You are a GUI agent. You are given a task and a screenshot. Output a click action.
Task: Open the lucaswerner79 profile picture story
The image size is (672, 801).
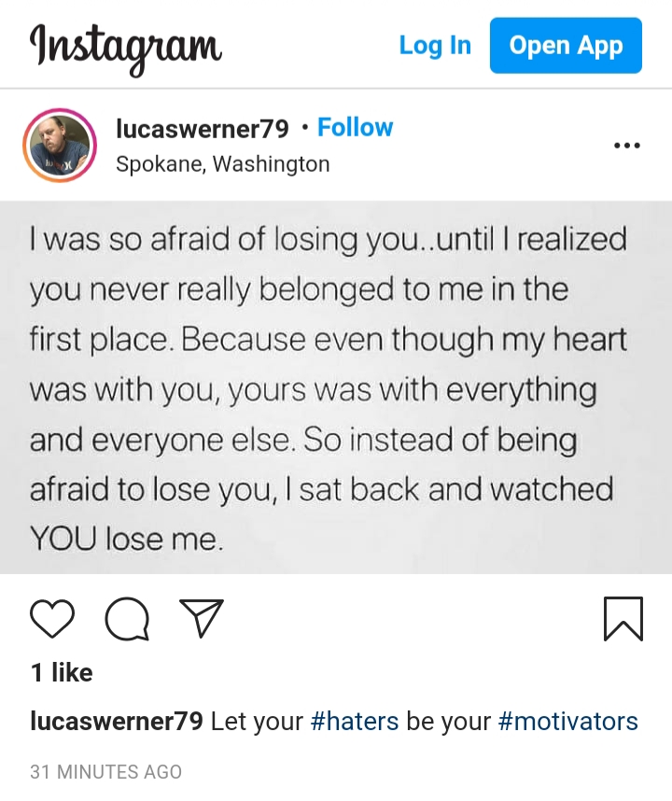coord(59,145)
